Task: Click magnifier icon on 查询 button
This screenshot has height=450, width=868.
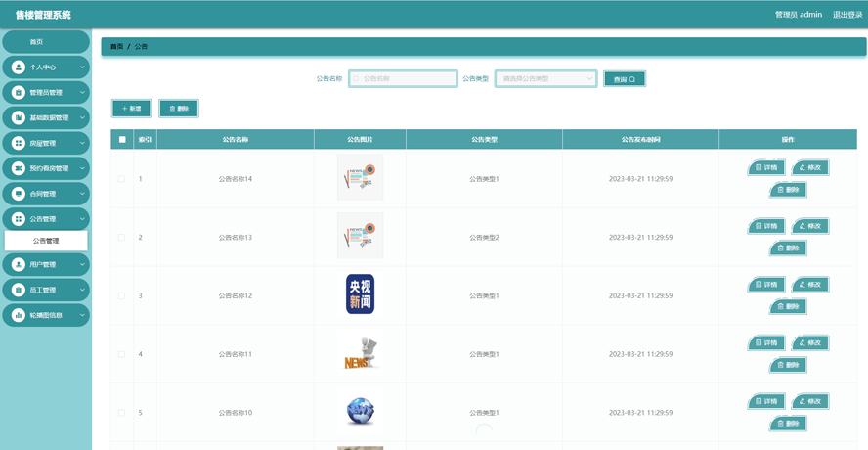Action: [632, 80]
